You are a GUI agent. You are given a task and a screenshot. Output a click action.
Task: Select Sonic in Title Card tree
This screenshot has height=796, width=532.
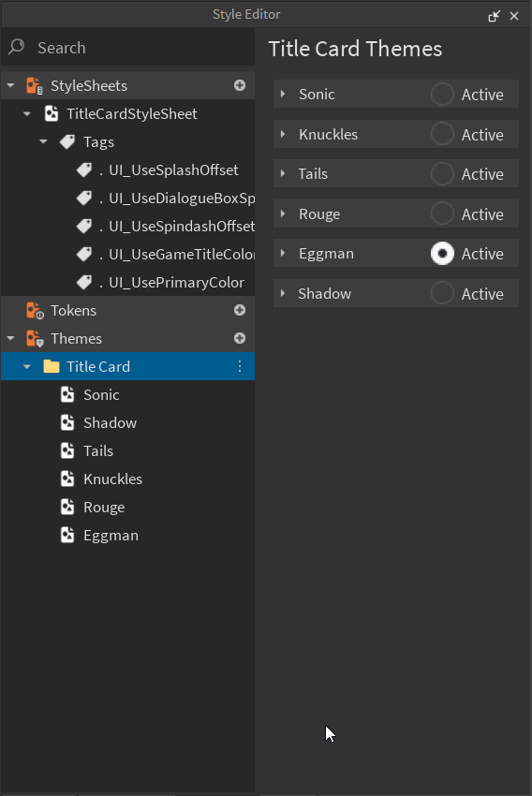pos(101,395)
